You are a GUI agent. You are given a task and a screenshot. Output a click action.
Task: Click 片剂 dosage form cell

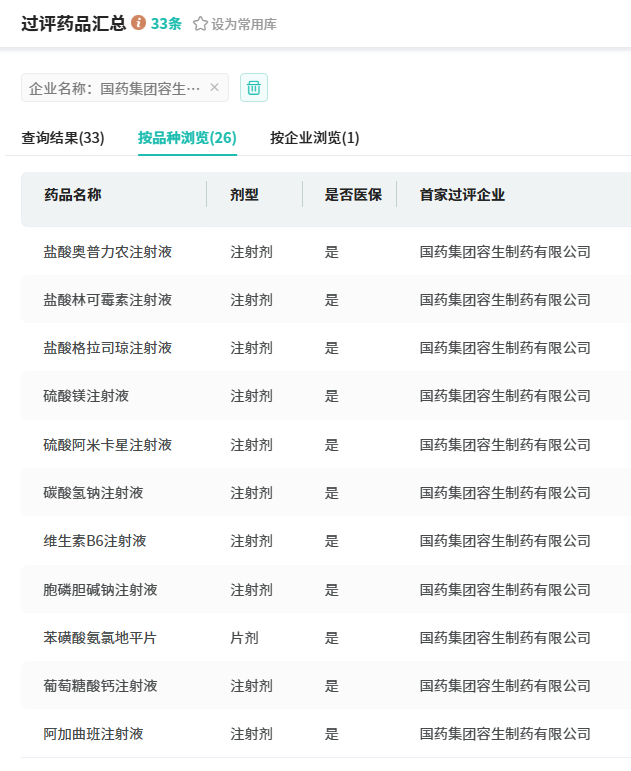pyautogui.click(x=244, y=638)
